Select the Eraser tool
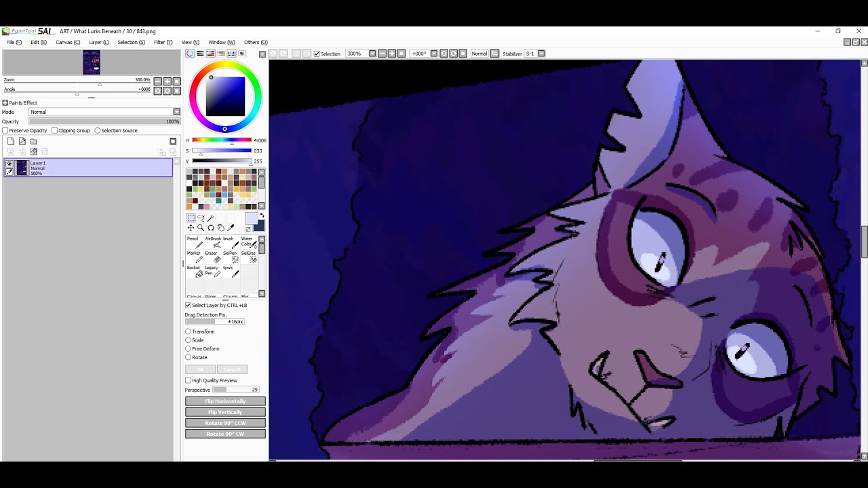Screen dimensions: 868x488 [213, 257]
